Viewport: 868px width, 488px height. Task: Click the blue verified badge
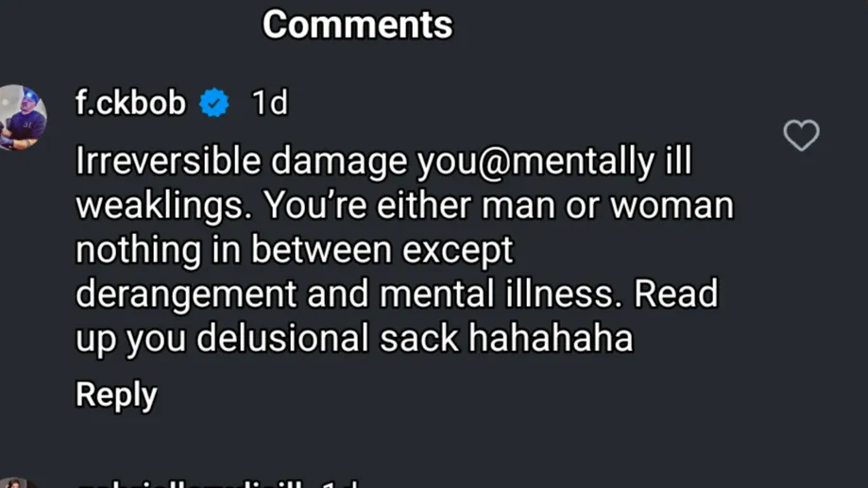point(215,103)
